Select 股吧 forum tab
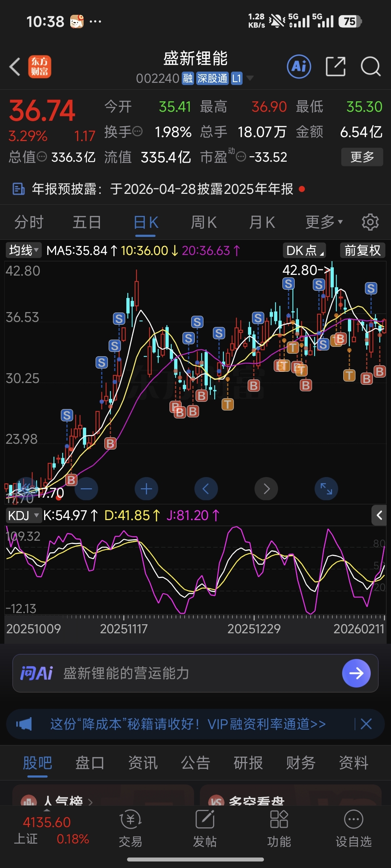Image resolution: width=391 pixels, height=868 pixels. (38, 763)
